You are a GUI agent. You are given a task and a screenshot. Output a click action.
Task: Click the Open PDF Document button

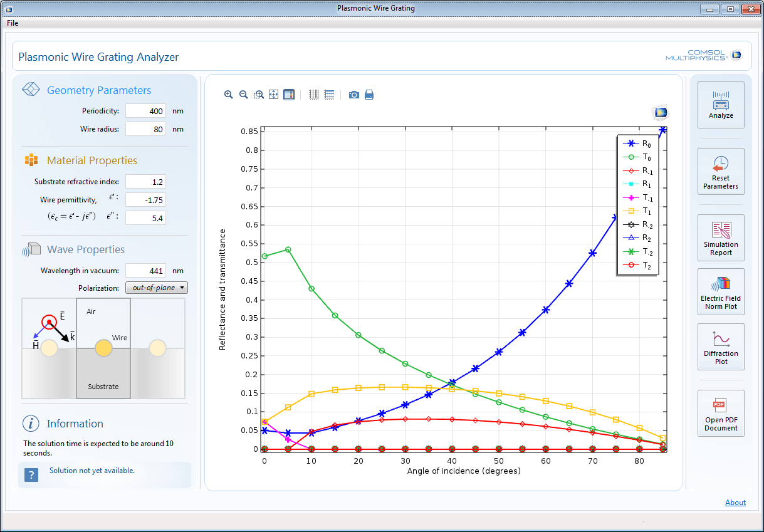coord(721,413)
